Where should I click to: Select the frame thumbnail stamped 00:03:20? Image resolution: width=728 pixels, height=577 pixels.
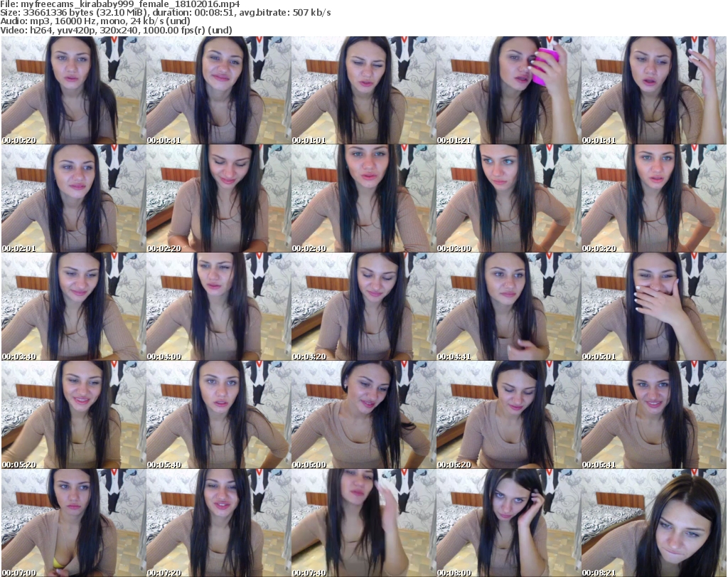[654, 198]
